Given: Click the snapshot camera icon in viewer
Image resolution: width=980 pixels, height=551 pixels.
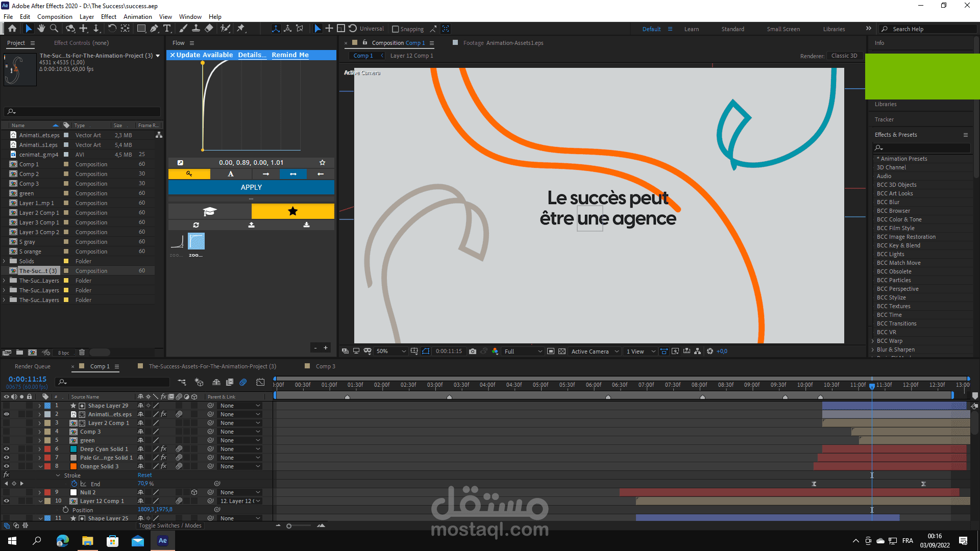Looking at the screenshot, I should point(473,352).
